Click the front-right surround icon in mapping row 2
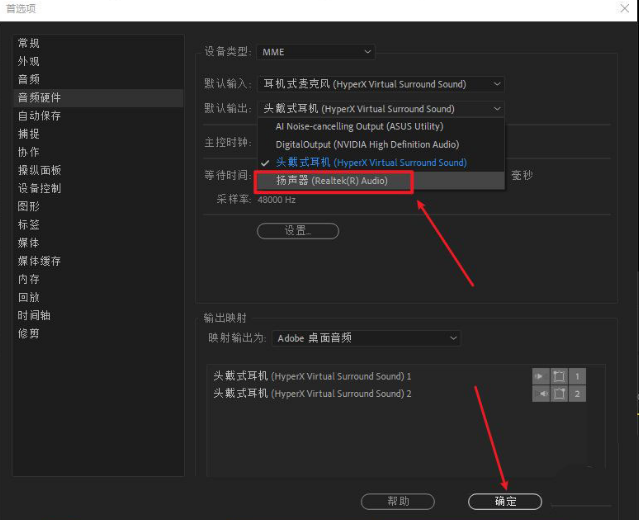 [559, 394]
